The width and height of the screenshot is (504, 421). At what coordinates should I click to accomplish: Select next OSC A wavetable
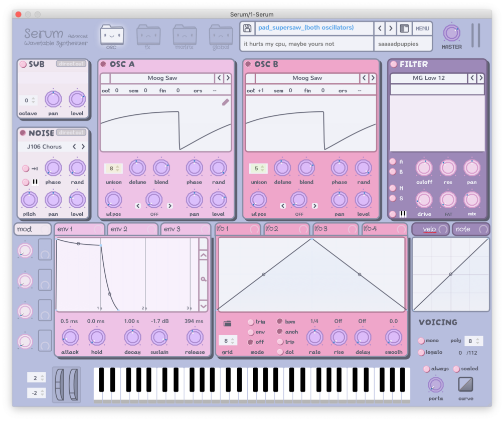point(228,78)
